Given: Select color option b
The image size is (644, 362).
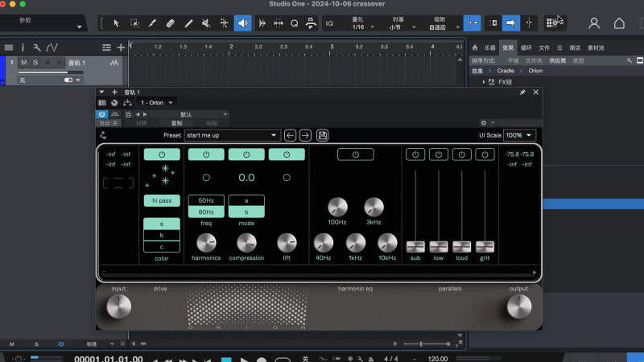Looking at the screenshot, I should pos(162,235).
